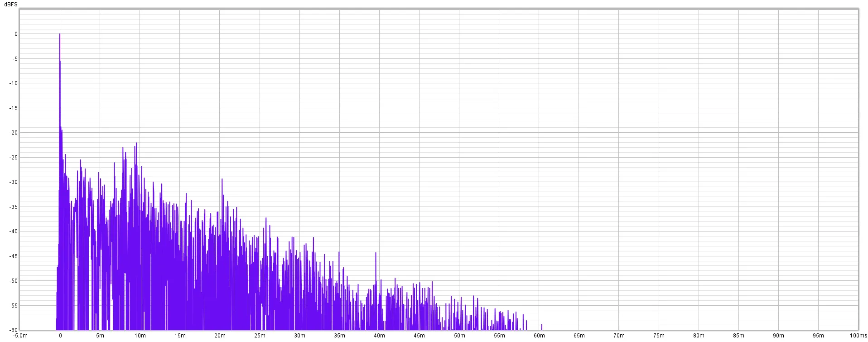Select the 10m time axis label

tap(140, 336)
